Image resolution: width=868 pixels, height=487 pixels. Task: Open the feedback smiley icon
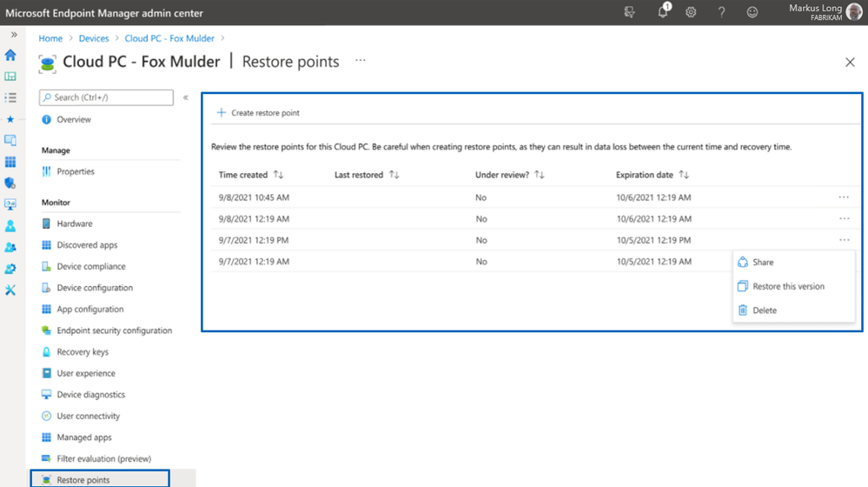[x=752, y=12]
